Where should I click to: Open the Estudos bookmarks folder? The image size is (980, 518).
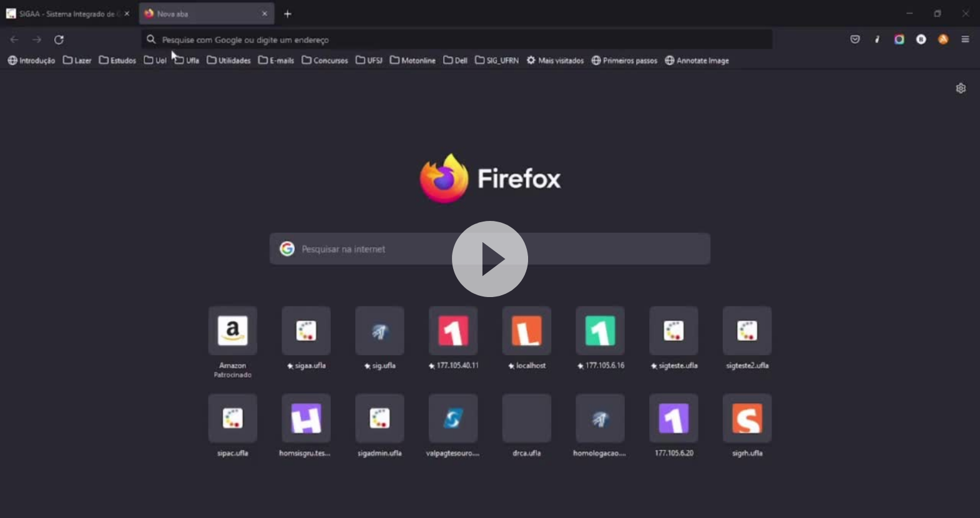point(117,61)
